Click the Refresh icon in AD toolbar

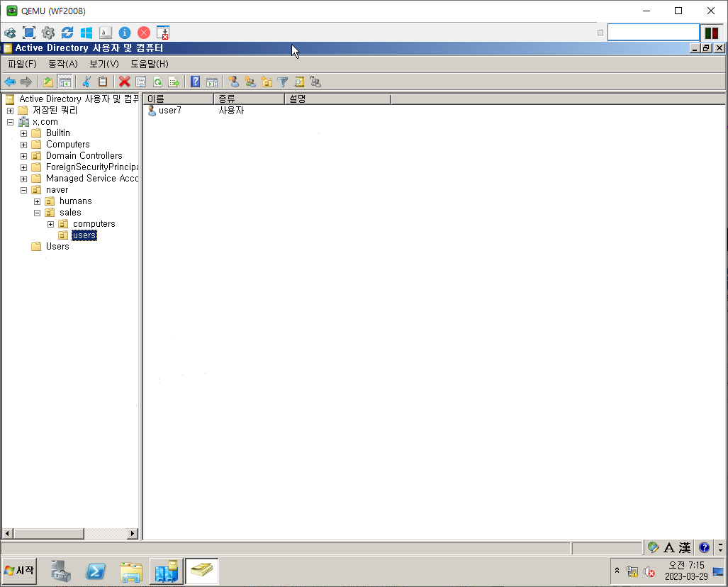pos(157,82)
